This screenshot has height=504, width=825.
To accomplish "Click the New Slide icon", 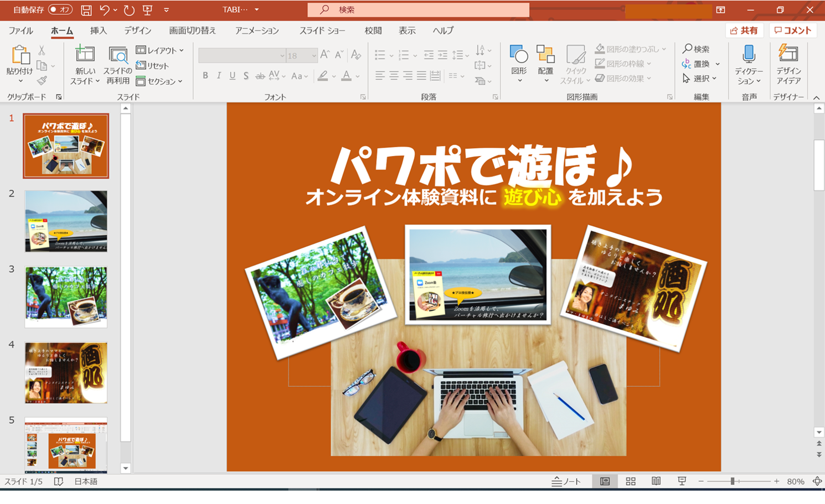I will coord(85,55).
